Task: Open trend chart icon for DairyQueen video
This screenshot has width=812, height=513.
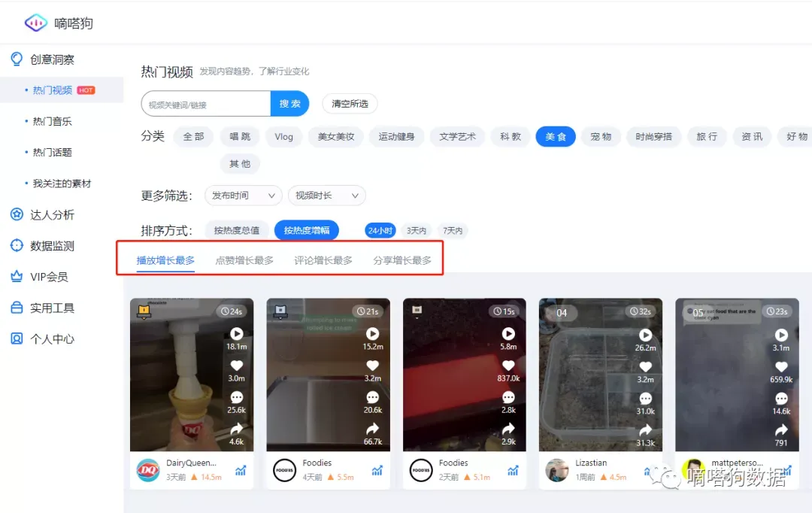Action: click(241, 471)
